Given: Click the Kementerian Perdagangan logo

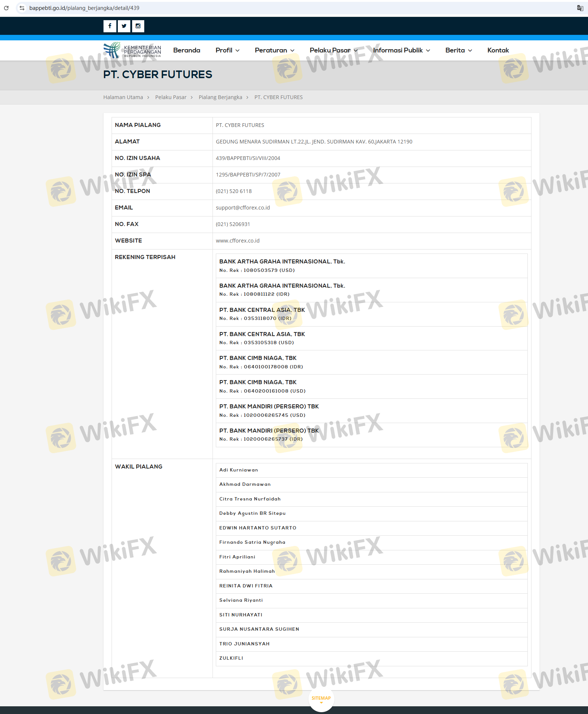Looking at the screenshot, I should (x=132, y=50).
